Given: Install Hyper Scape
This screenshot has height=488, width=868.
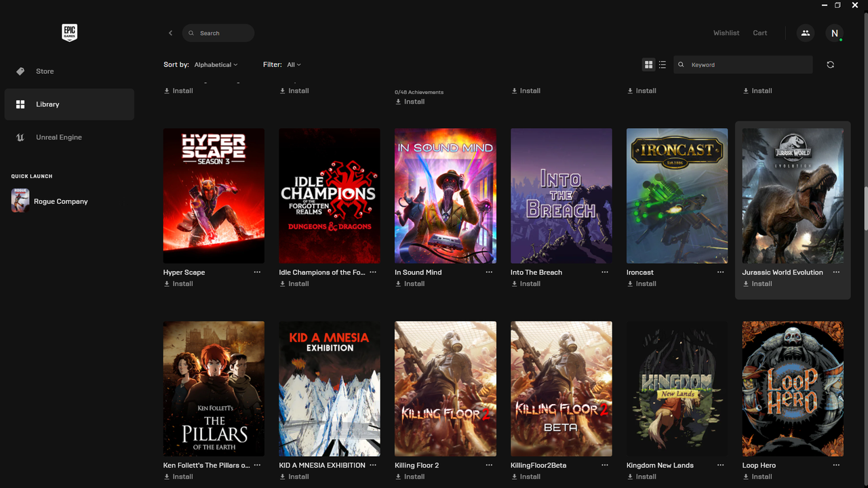Looking at the screenshot, I should (178, 283).
